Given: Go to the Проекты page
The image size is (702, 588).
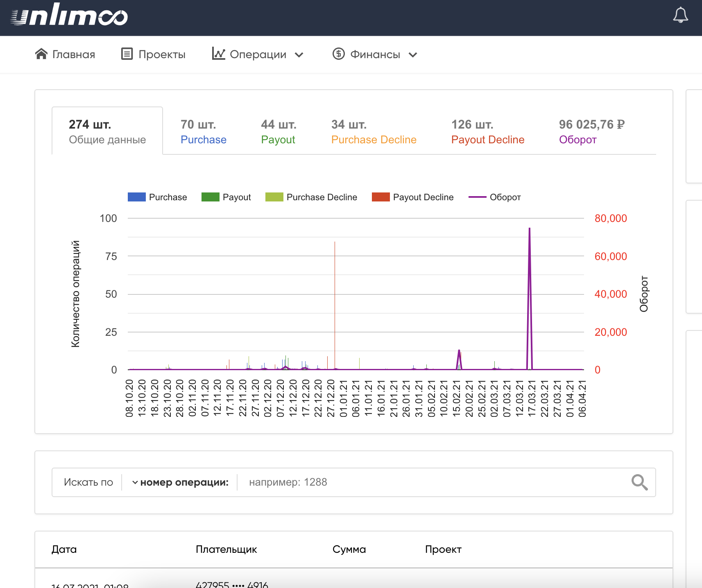Looking at the screenshot, I should coord(162,54).
